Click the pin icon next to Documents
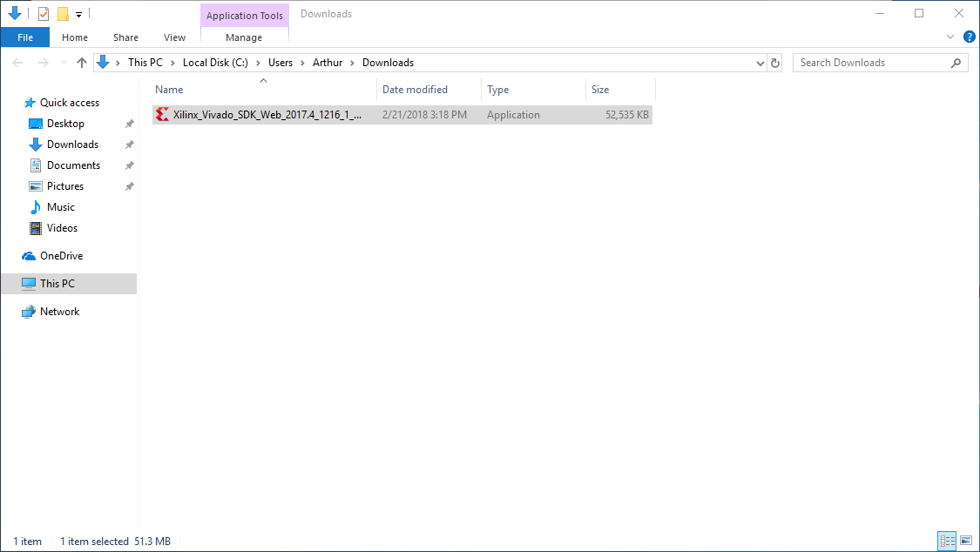Viewport: 980px width, 552px height. (130, 165)
